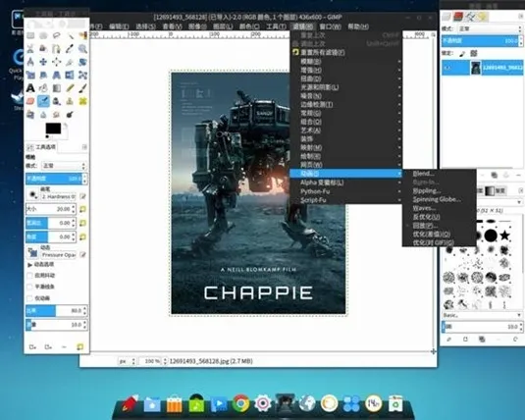Image resolution: width=525 pixels, height=420 pixels.
Task: Click the reset all filters menu entry
Action: [345, 53]
